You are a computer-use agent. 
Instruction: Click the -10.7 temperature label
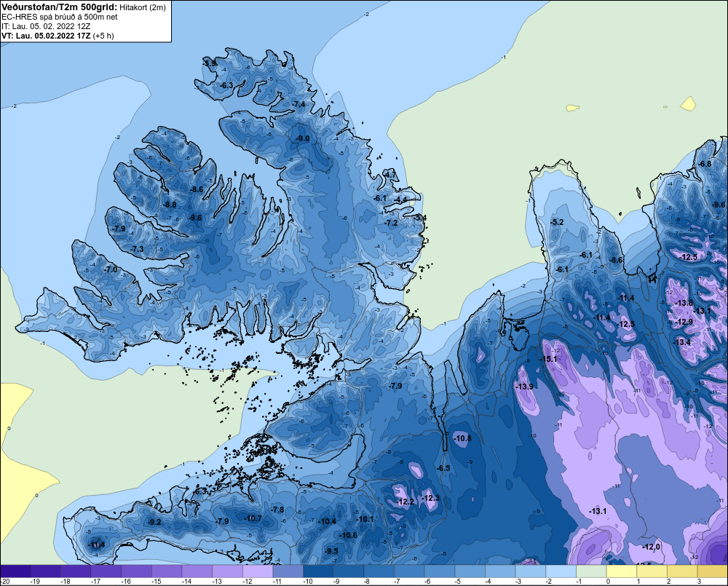[253, 518]
